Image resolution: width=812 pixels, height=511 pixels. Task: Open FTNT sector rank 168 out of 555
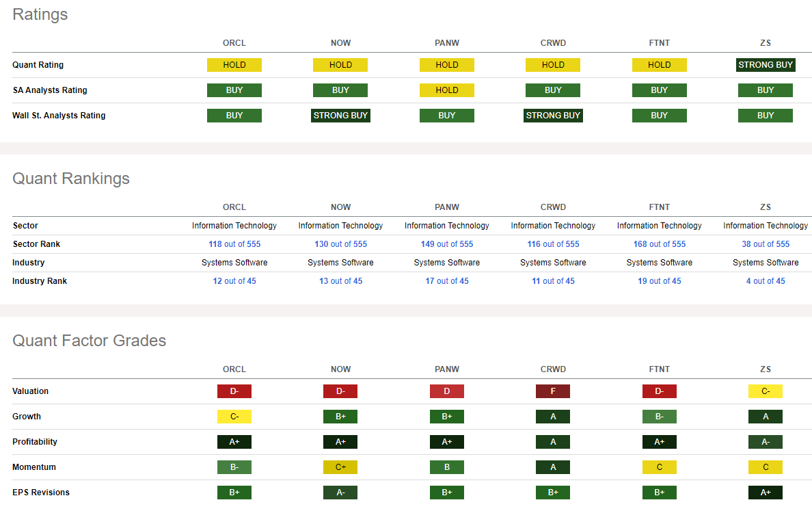(659, 244)
